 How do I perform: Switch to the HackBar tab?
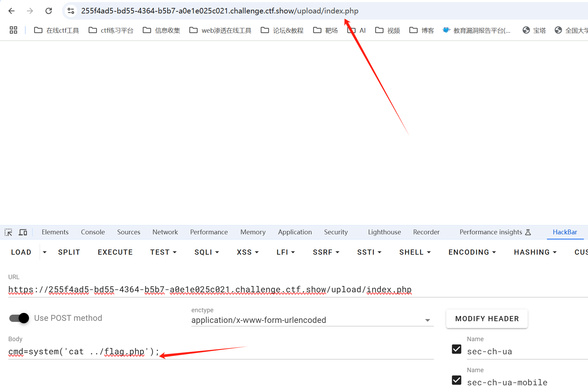[x=565, y=232]
